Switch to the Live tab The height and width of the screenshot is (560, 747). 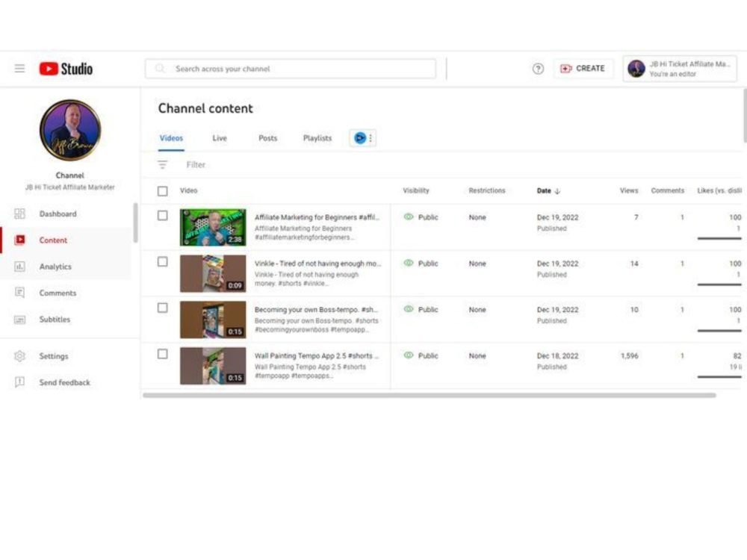coord(220,138)
